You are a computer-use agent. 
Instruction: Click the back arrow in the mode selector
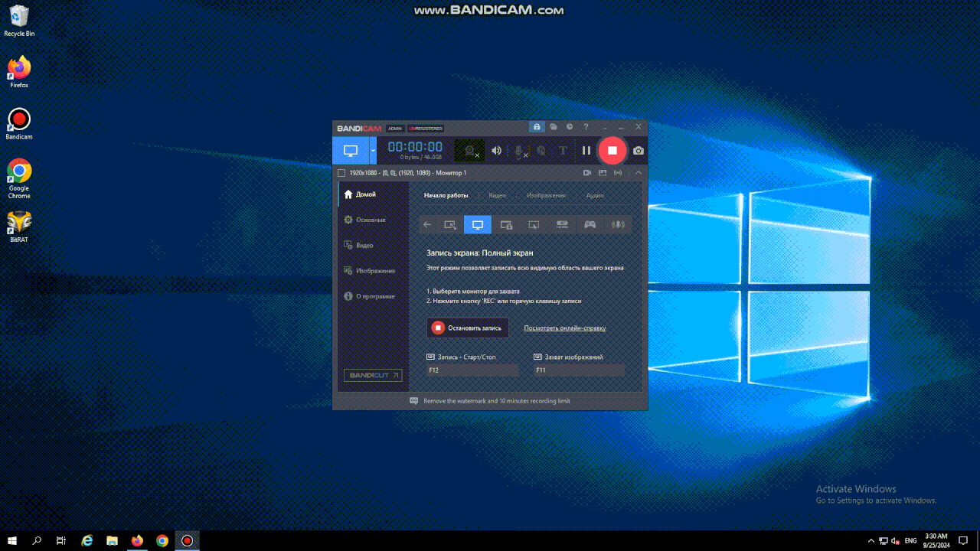pos(427,225)
